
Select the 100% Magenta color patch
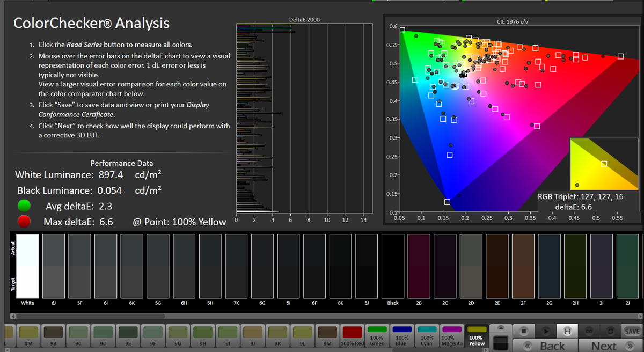(451, 336)
